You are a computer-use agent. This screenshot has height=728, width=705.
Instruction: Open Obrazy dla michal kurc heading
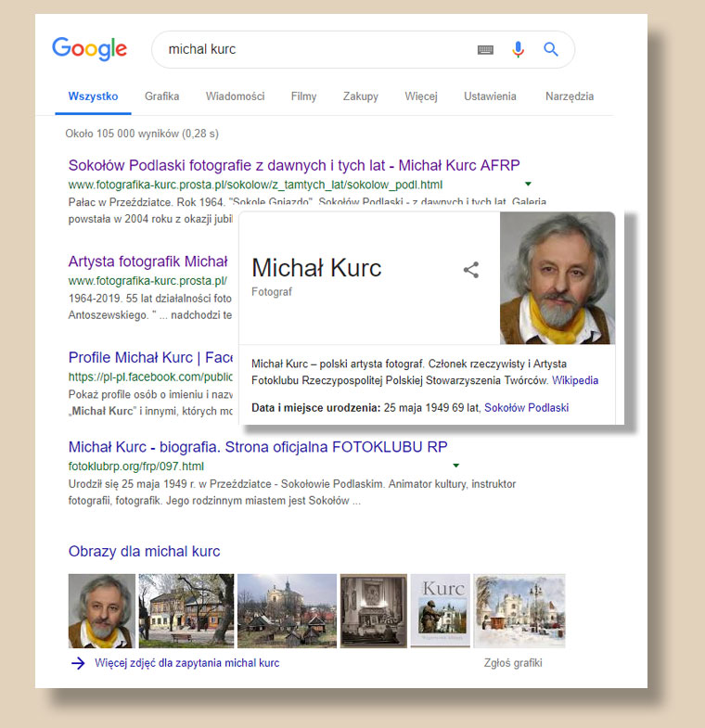pyautogui.click(x=144, y=552)
